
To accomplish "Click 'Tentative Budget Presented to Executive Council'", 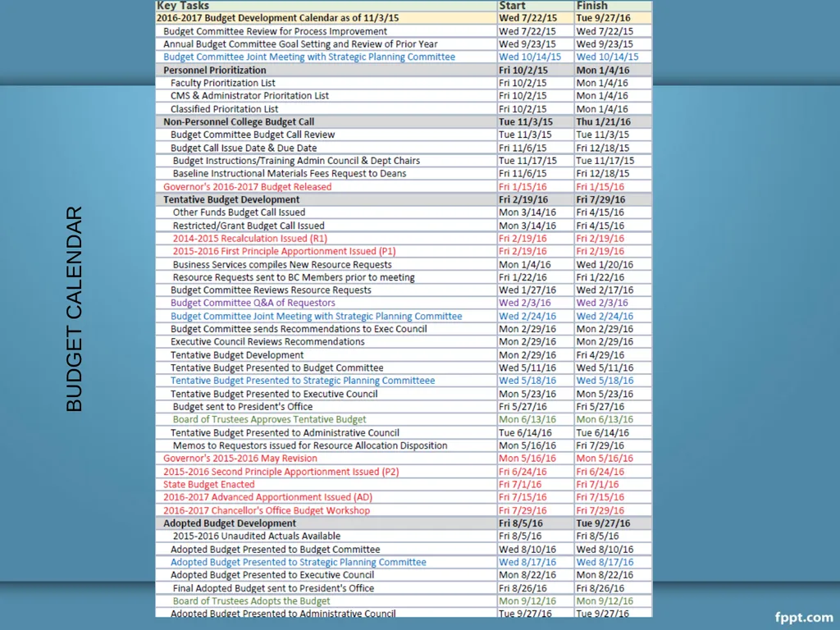I will pyautogui.click(x=274, y=394).
